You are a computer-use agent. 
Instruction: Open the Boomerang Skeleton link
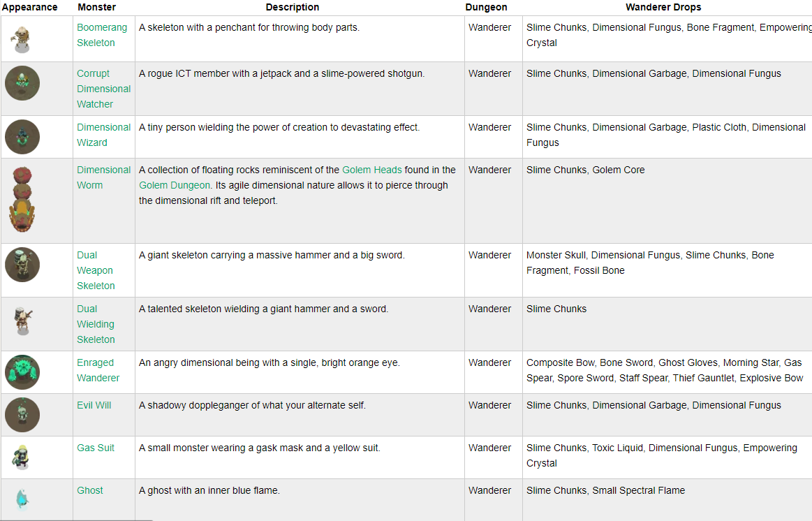[102, 35]
